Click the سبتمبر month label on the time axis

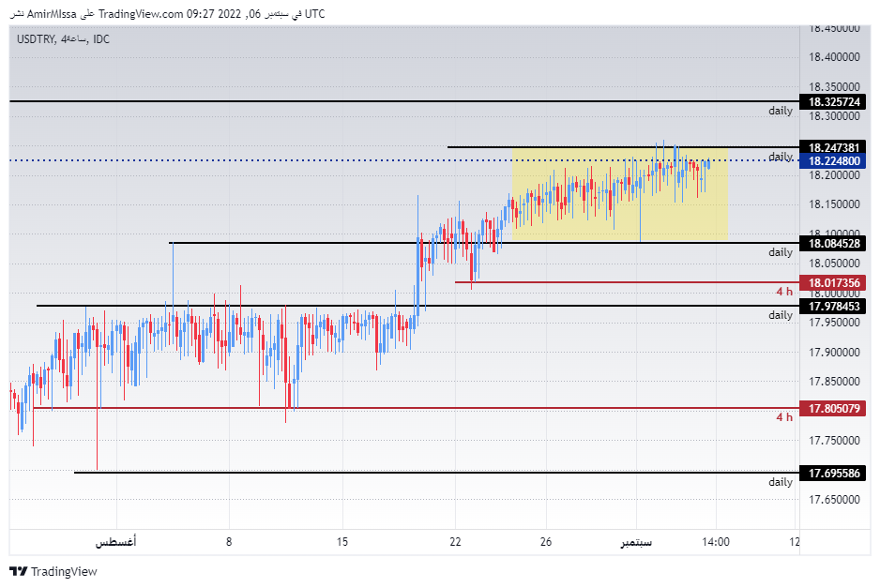click(x=636, y=542)
